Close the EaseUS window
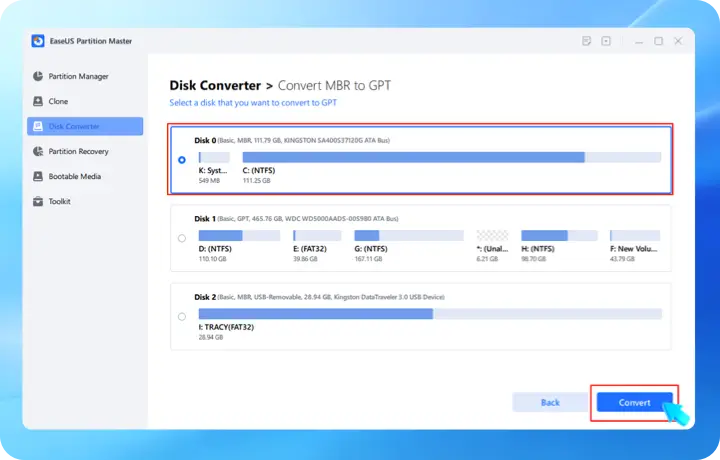This screenshot has width=720, height=460. coord(678,41)
